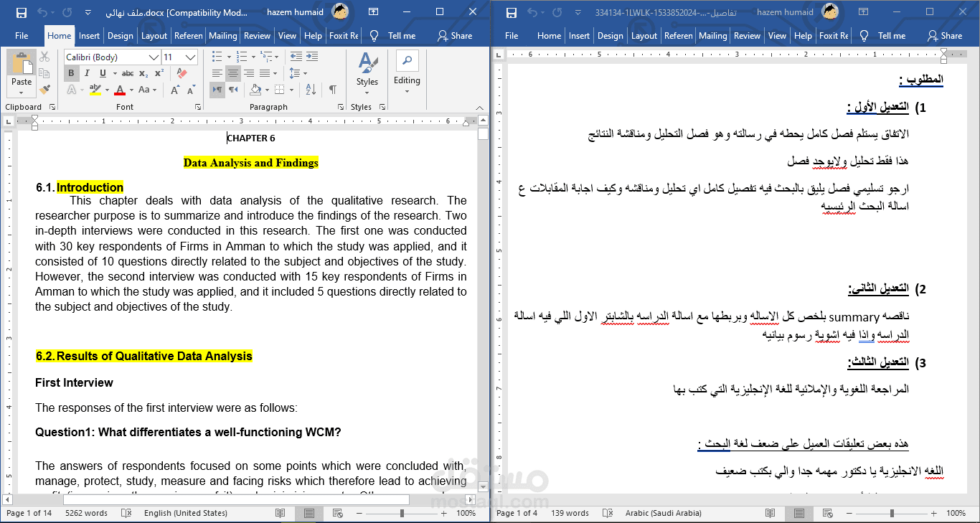Open File menu in left window
The width and height of the screenshot is (980, 523).
pyautogui.click(x=22, y=35)
